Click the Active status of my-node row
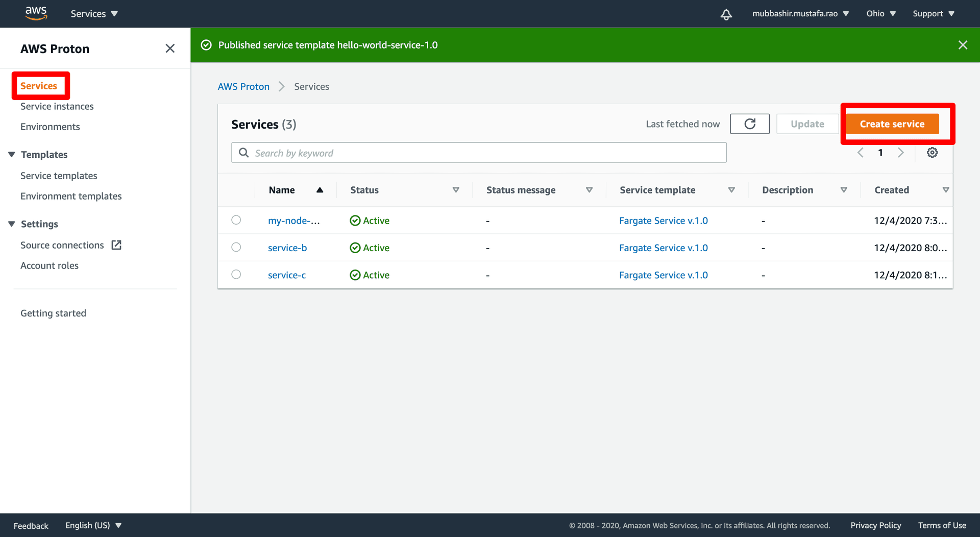This screenshot has height=537, width=980. pyautogui.click(x=370, y=221)
